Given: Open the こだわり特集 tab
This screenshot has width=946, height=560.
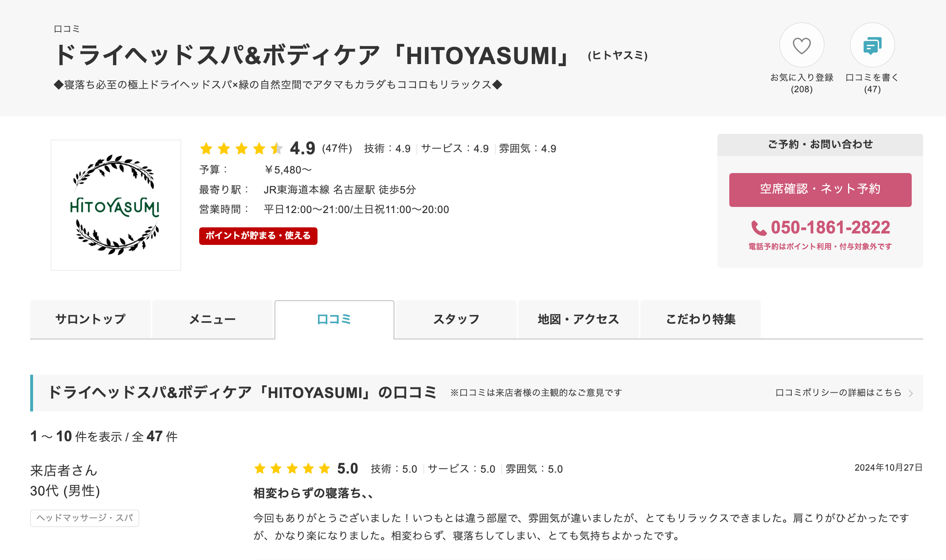Looking at the screenshot, I should [700, 319].
